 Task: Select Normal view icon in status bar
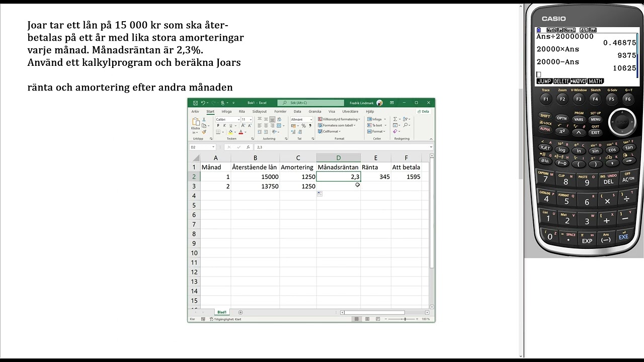point(357,319)
